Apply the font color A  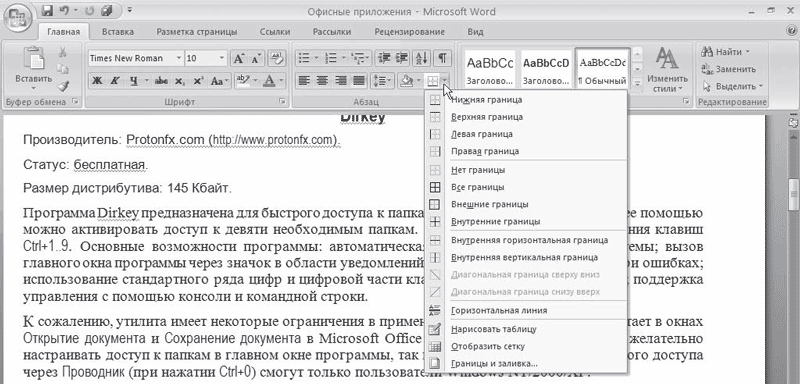point(268,81)
